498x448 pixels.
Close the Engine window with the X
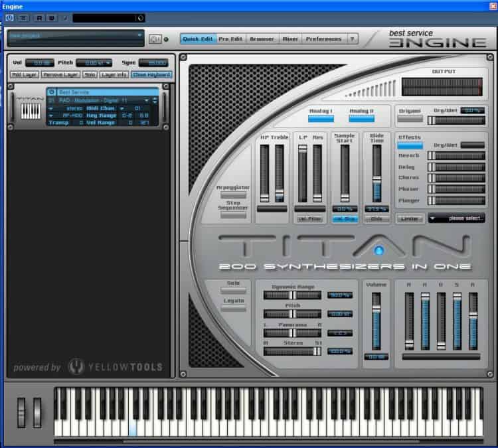pos(493,6)
